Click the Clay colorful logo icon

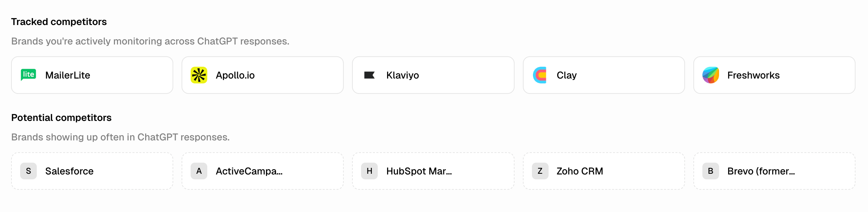click(x=539, y=75)
